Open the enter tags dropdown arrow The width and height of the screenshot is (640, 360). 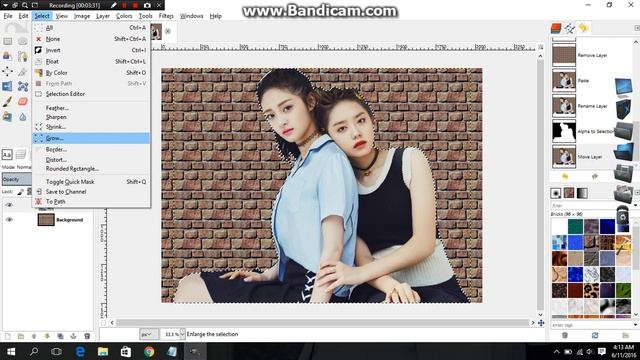636,325
